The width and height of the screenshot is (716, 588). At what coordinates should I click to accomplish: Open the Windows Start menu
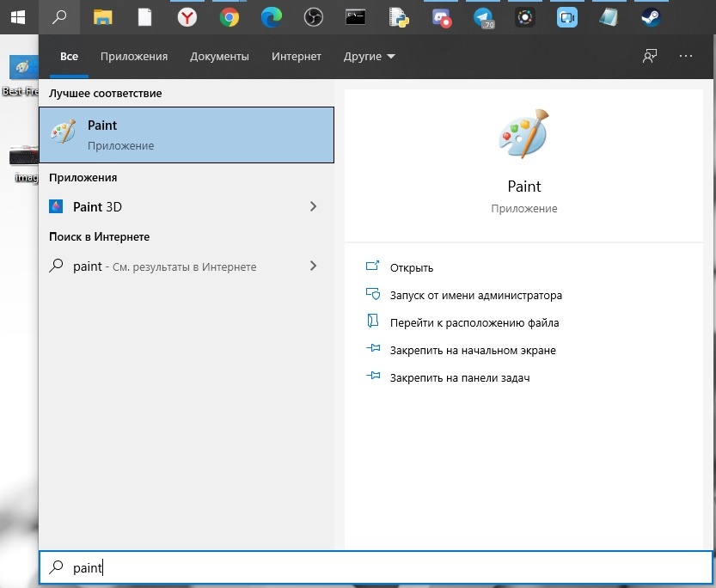tap(18, 17)
